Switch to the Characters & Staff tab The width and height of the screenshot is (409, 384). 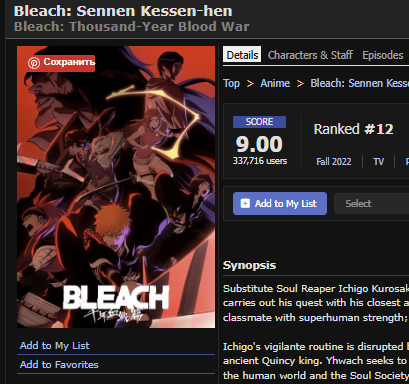tap(310, 55)
